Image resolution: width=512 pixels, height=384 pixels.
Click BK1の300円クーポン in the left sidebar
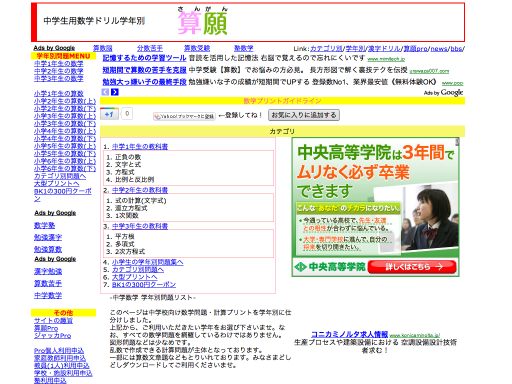click(x=63, y=195)
